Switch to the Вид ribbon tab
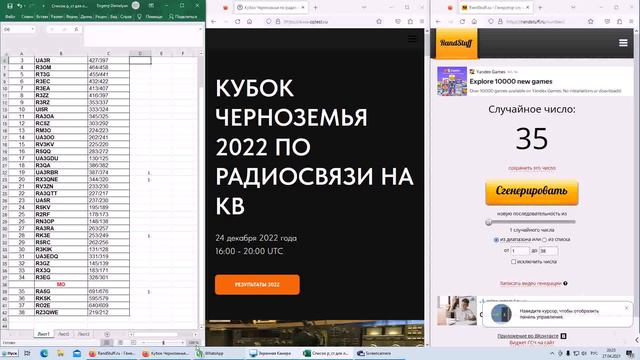The width and height of the screenshot is (640, 360). pyautogui.click(x=113, y=17)
